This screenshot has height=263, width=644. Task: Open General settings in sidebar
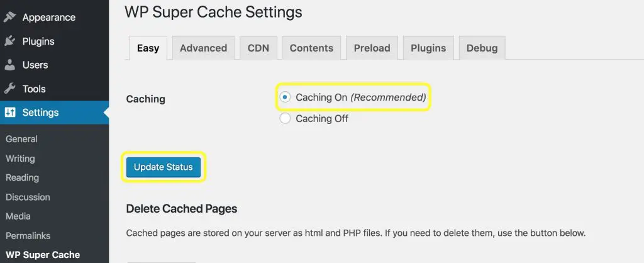[x=21, y=139]
